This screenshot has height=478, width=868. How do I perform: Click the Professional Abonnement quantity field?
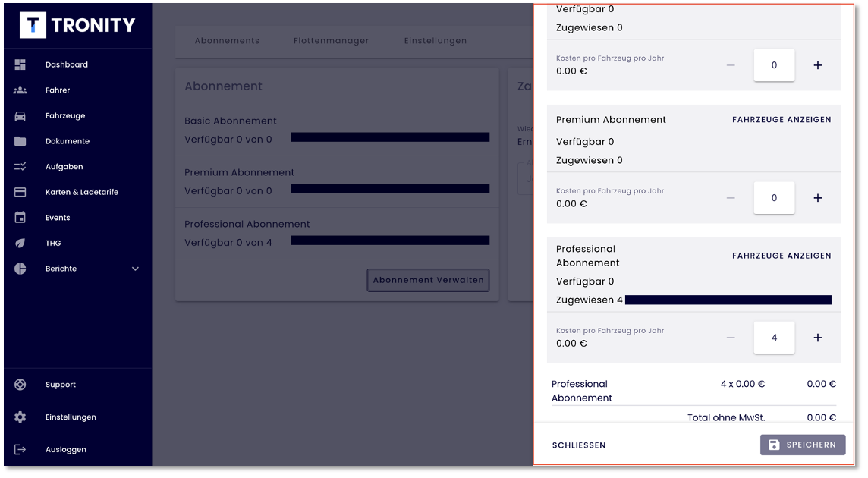pos(774,338)
